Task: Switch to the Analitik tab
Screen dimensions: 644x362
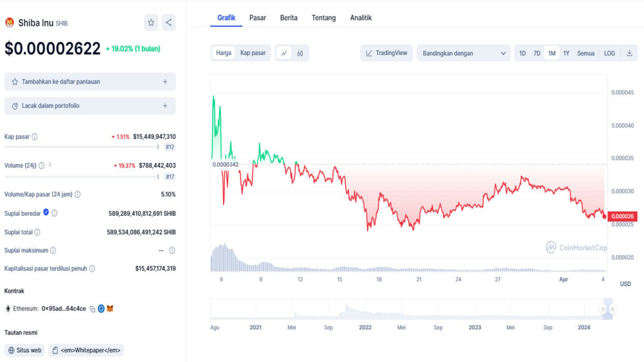Action: click(x=361, y=18)
